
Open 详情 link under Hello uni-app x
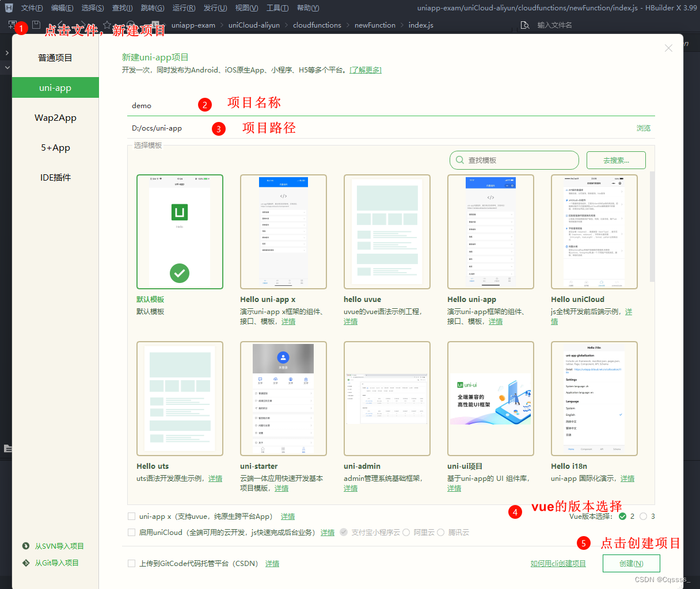click(x=288, y=322)
